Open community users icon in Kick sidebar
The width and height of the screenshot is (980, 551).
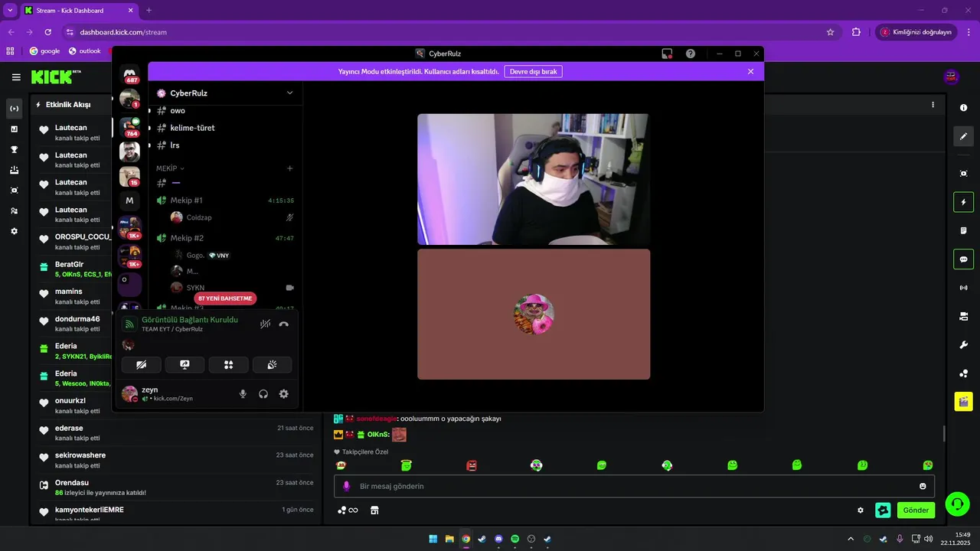click(x=14, y=210)
